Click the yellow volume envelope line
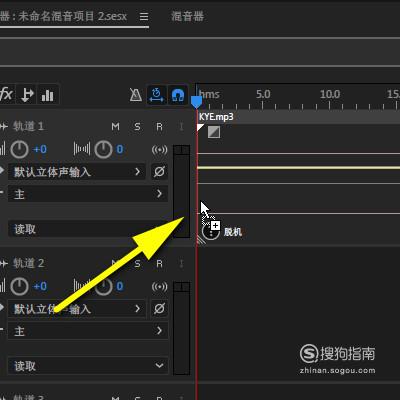Screen dimensions: 400x400 [298, 168]
